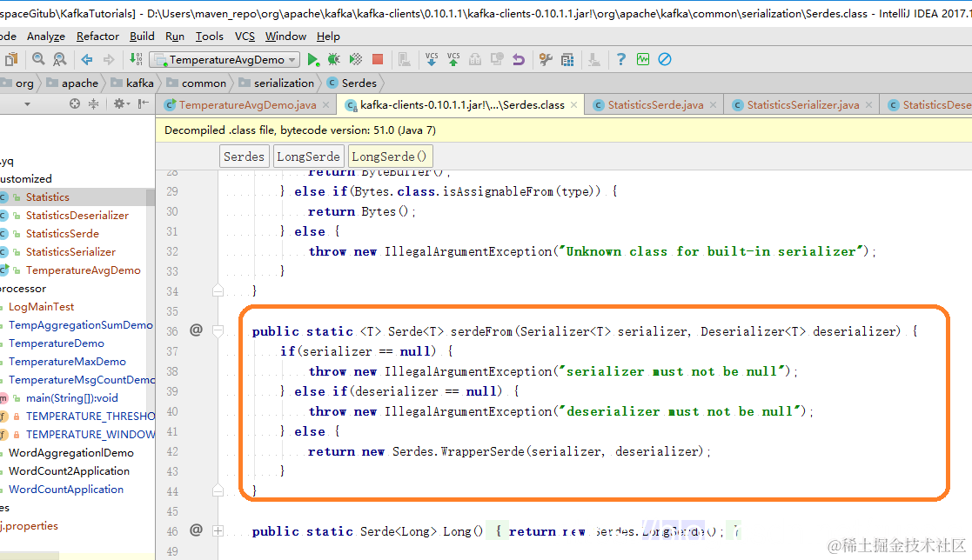Select StatisticsDeserializer in project tree
The width and height of the screenshot is (972, 560).
click(77, 216)
